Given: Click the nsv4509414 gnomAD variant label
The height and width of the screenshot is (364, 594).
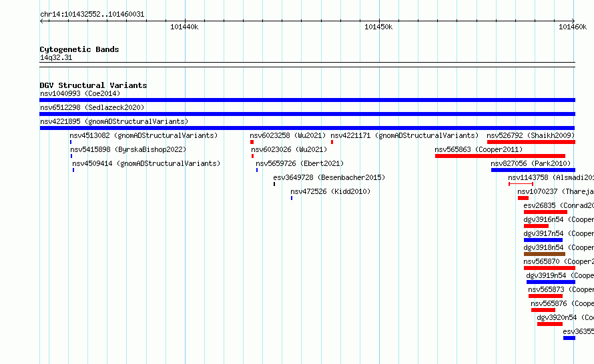Looking at the screenshot, I should (146, 163).
